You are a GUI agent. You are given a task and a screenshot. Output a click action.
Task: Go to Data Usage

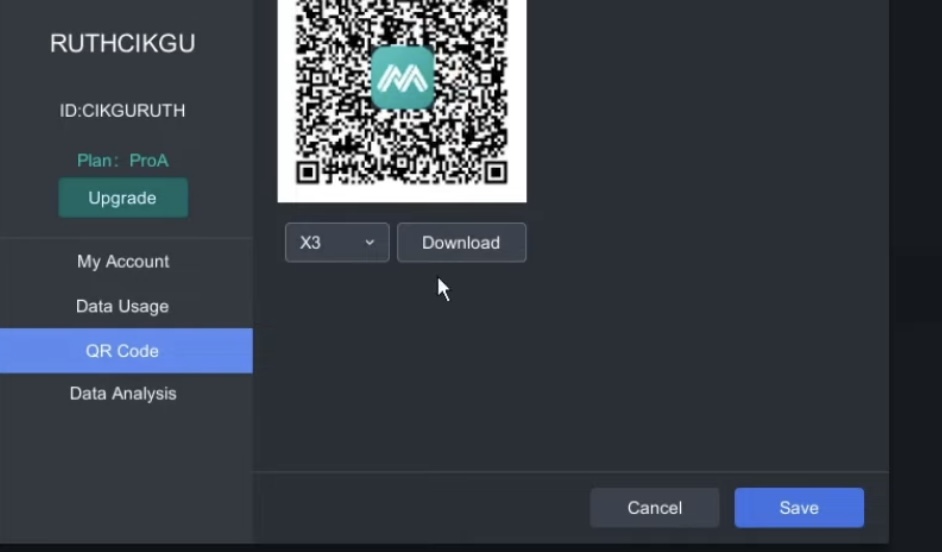pos(123,306)
